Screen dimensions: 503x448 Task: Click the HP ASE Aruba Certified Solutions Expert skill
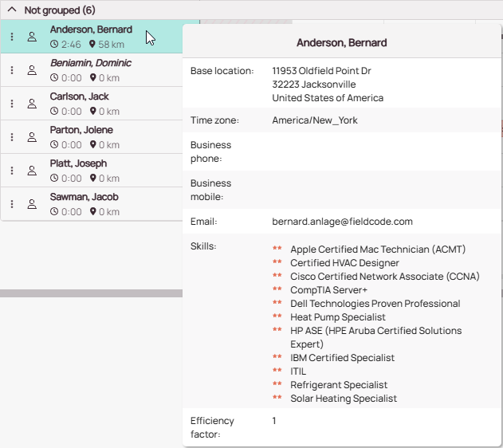click(375, 337)
